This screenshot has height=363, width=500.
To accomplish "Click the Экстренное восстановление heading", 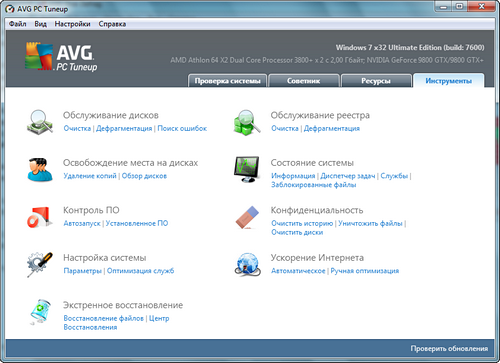I will (123, 305).
